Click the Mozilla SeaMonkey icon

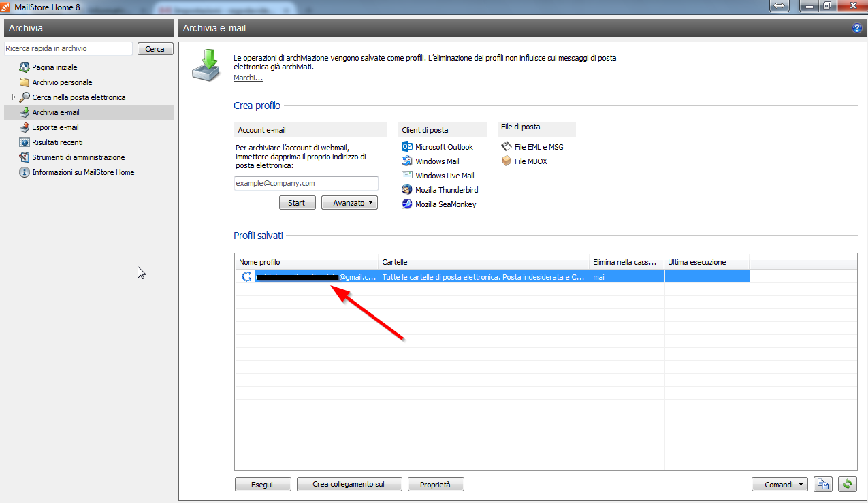(407, 204)
